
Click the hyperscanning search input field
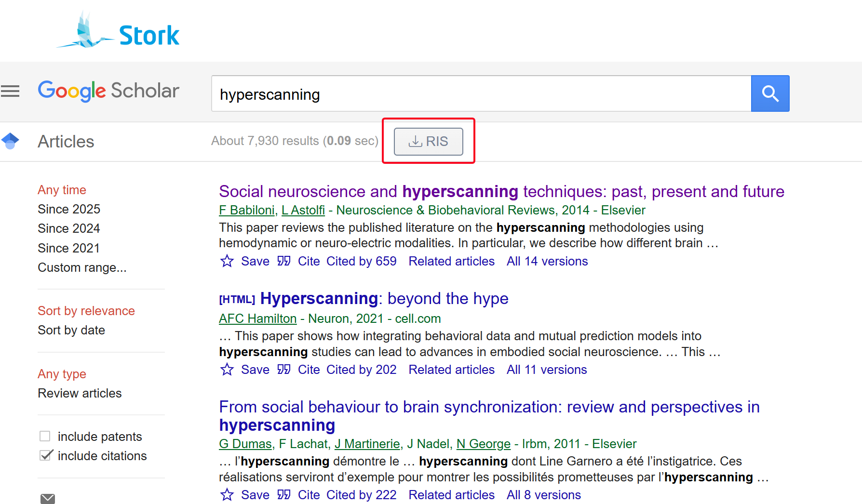[481, 94]
